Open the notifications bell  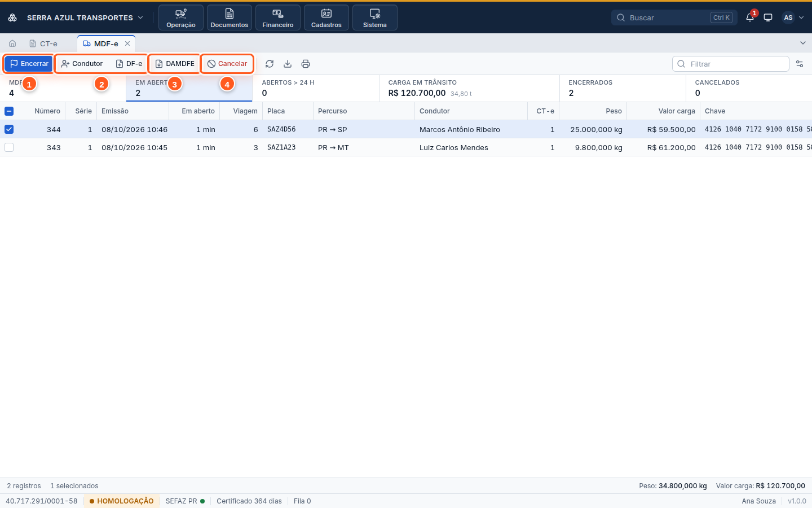pos(750,17)
